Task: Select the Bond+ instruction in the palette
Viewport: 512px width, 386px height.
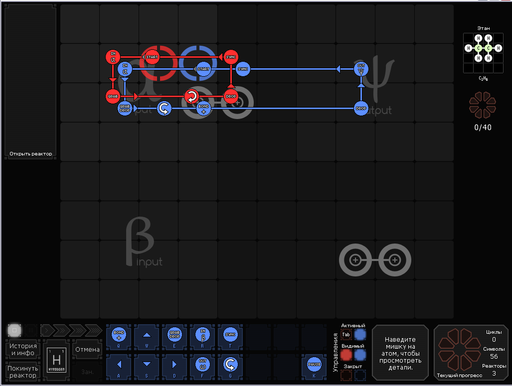Action: point(119,336)
